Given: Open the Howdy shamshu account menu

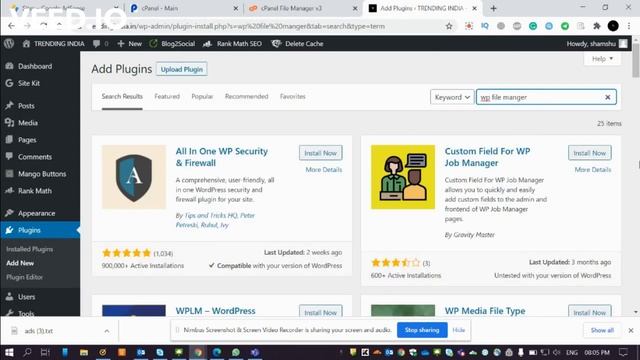Looking at the screenshot, I should (597, 44).
